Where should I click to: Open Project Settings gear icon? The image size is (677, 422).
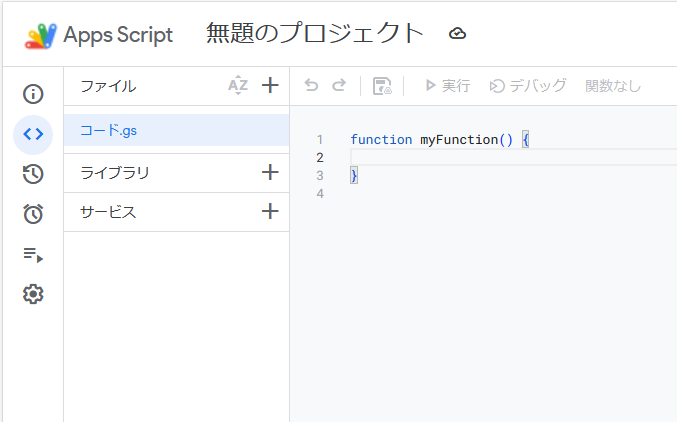click(33, 294)
